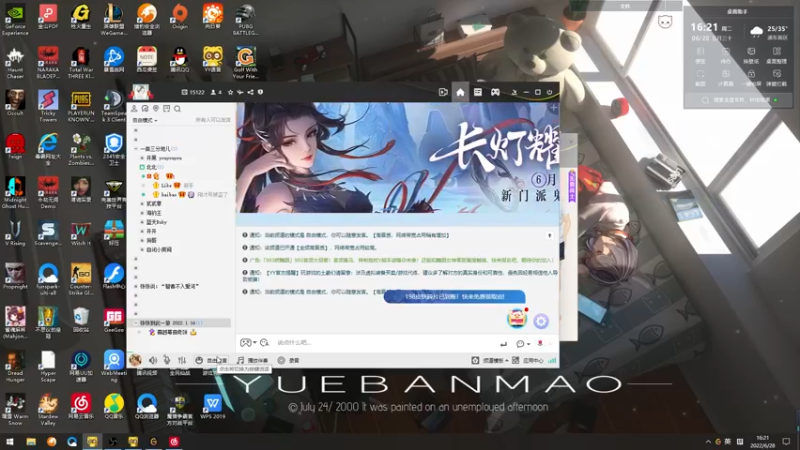
Task: Click the contacts person icon in sidebar
Action: point(134,109)
